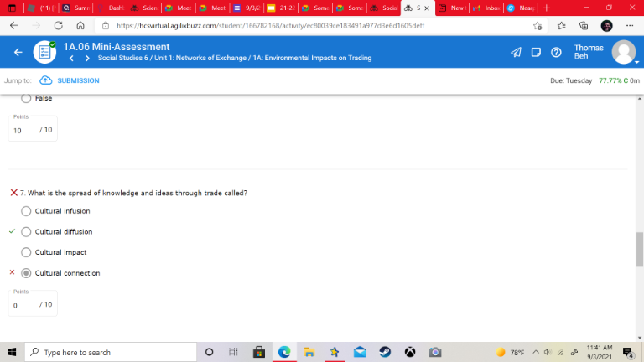
Task: Open the Thomas Beh user avatar menu
Action: point(623,52)
